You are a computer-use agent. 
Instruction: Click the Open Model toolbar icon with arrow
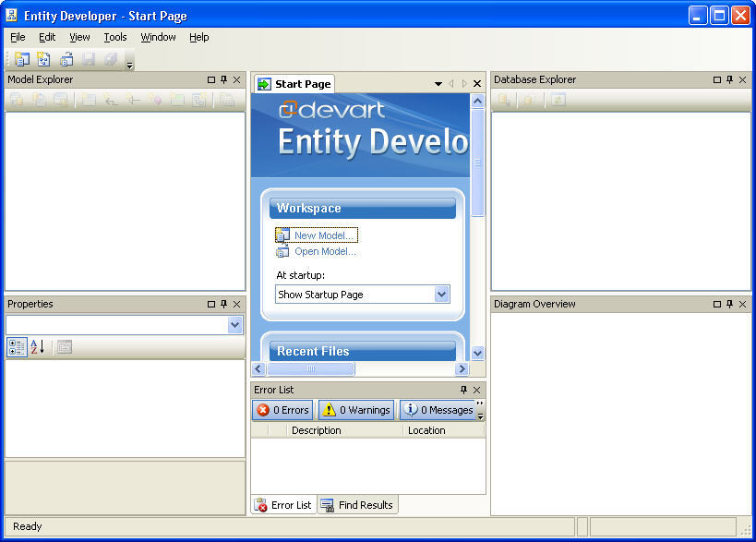coord(66,59)
